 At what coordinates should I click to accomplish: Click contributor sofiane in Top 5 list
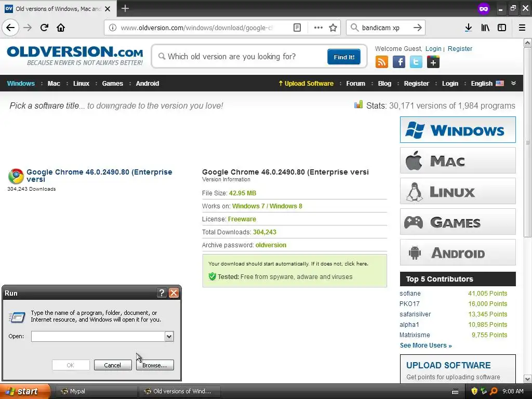click(x=410, y=293)
